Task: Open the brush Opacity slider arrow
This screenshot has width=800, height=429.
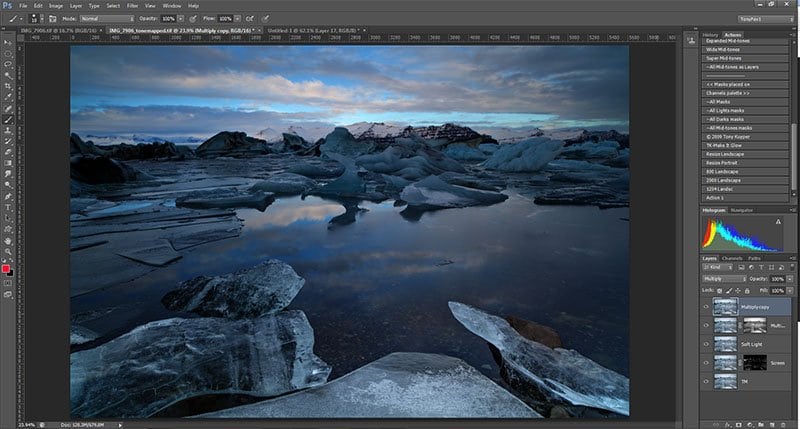Action: pyautogui.click(x=181, y=18)
